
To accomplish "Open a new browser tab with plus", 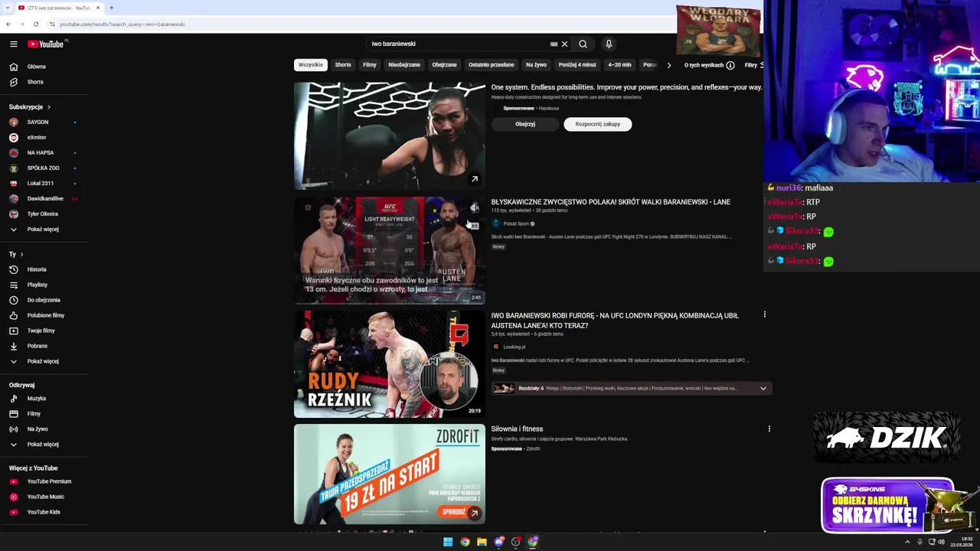I will tap(111, 8).
